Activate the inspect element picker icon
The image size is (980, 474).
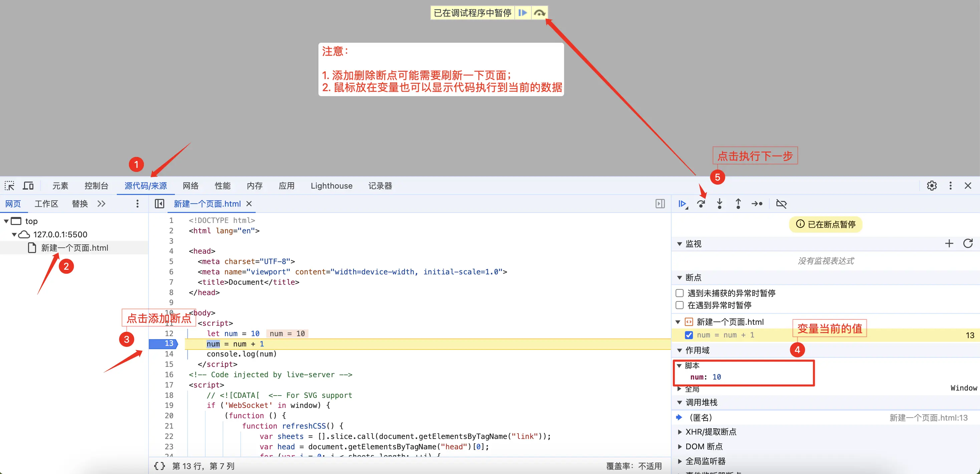point(9,186)
